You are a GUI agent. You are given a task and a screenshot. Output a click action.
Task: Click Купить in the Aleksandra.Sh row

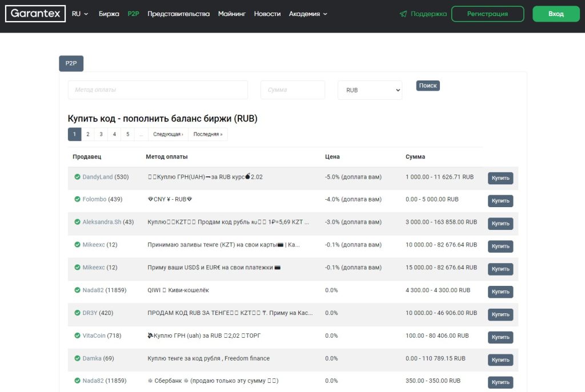pyautogui.click(x=500, y=224)
